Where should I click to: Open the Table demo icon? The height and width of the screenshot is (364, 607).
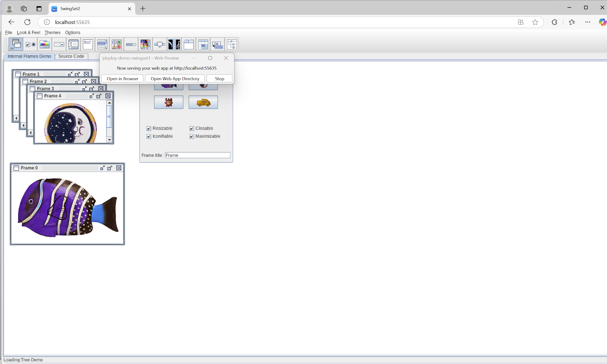click(x=203, y=44)
